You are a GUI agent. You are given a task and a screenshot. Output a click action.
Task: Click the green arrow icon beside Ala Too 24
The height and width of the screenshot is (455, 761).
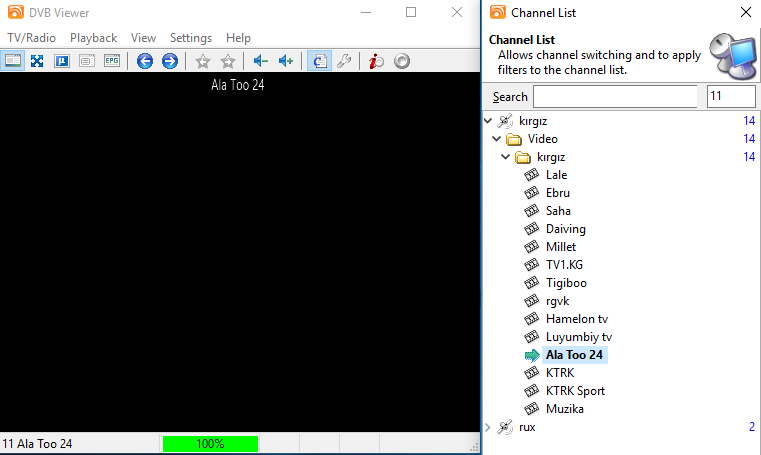point(532,355)
